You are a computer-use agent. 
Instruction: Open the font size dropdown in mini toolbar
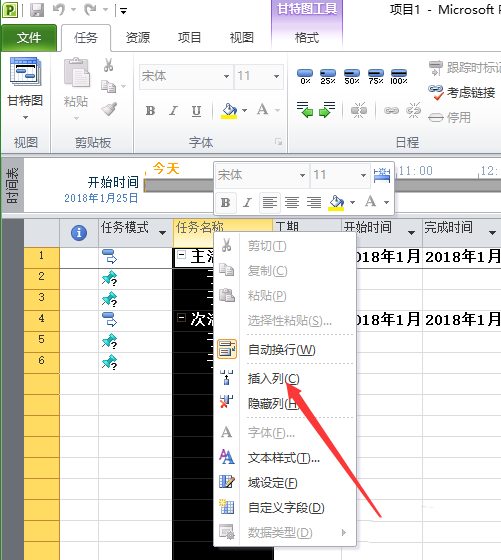coord(364,175)
